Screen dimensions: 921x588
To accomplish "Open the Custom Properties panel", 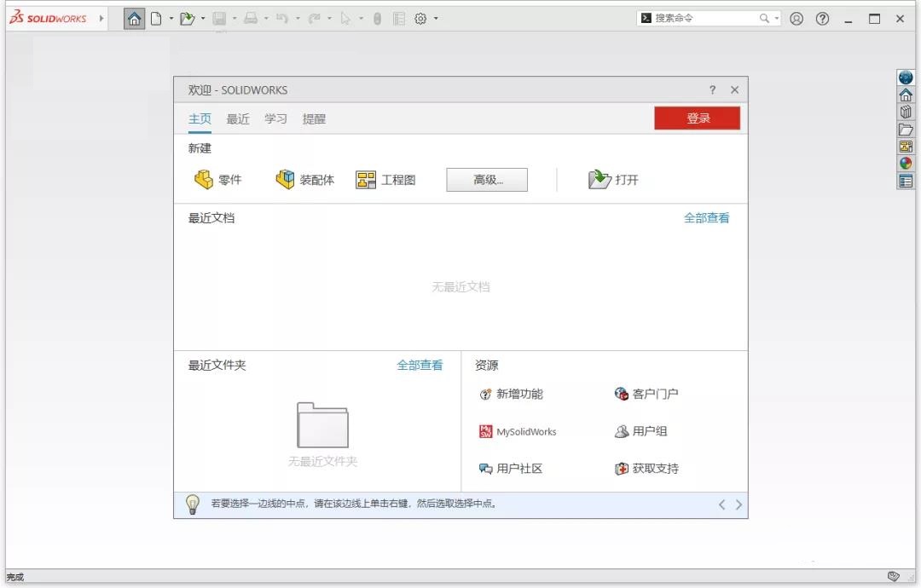I will pos(906,181).
